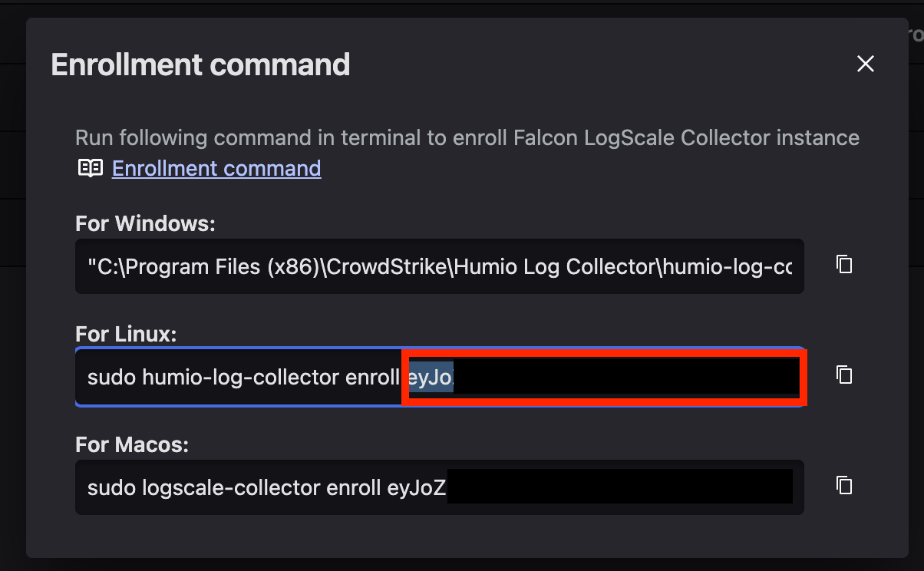Click the 'For Macos:' label

coord(132,444)
